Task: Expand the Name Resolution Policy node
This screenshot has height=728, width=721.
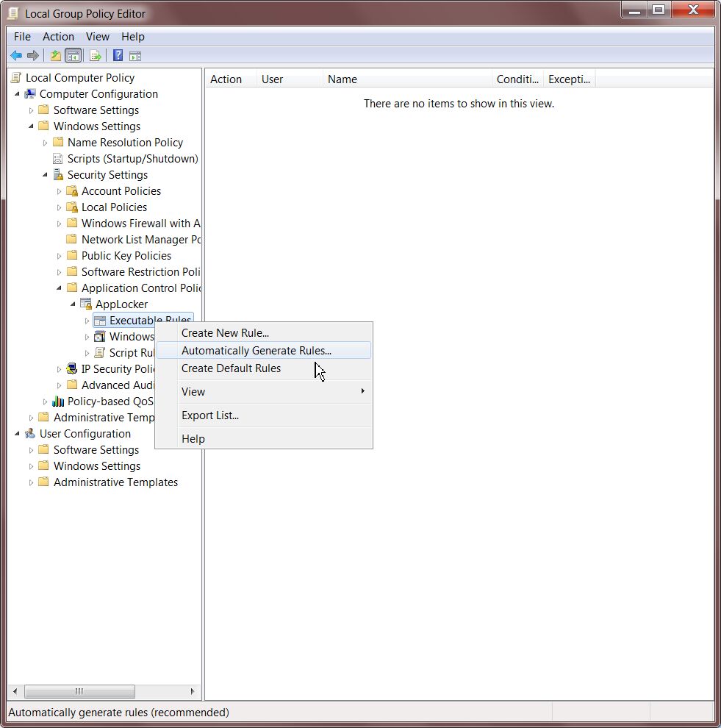Action: pyautogui.click(x=45, y=143)
